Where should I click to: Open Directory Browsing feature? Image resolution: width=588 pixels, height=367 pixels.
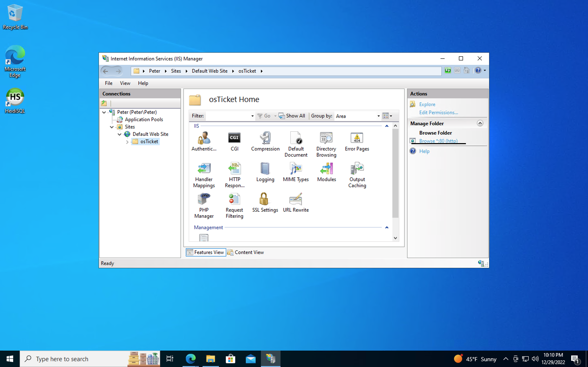click(x=326, y=138)
